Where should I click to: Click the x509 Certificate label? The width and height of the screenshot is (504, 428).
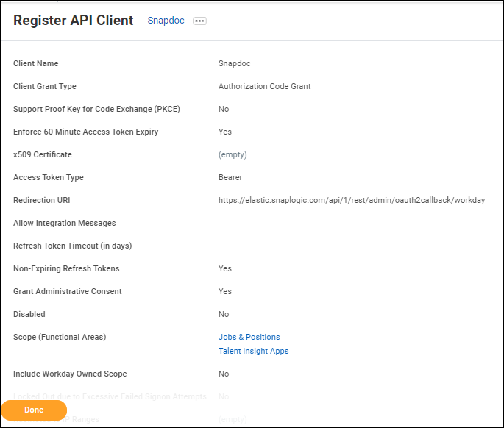43,154
